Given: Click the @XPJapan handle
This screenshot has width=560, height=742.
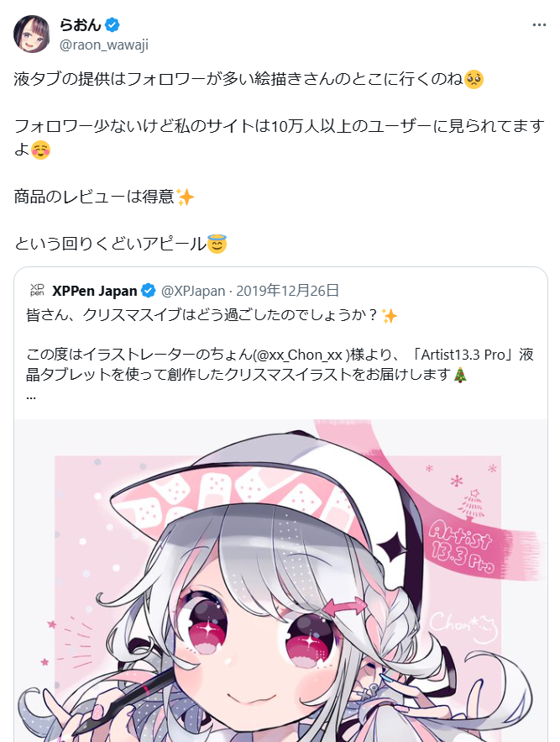Looking at the screenshot, I should (x=193, y=291).
